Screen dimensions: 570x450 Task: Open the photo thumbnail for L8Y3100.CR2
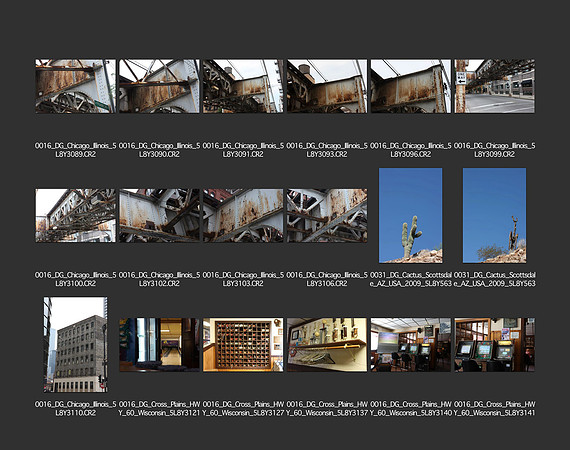click(76, 216)
